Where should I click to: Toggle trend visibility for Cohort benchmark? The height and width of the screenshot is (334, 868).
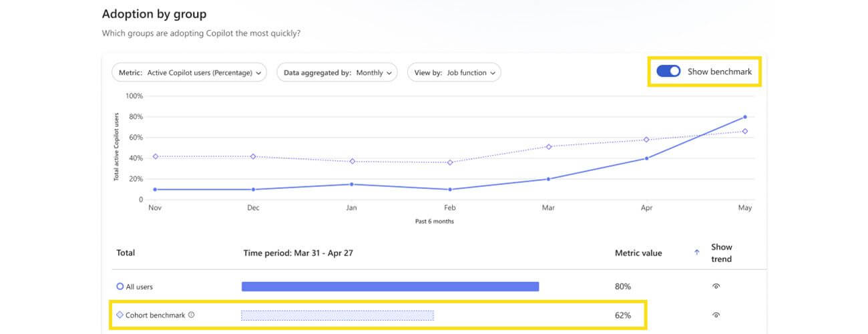716,315
